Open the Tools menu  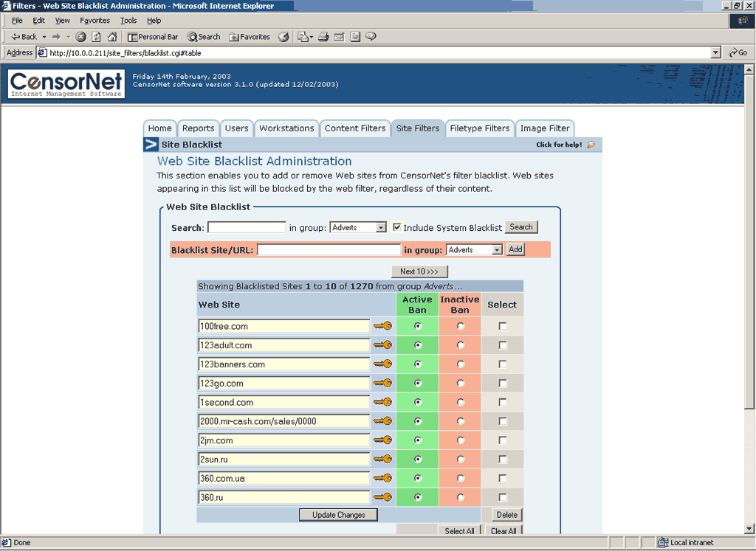[x=128, y=20]
